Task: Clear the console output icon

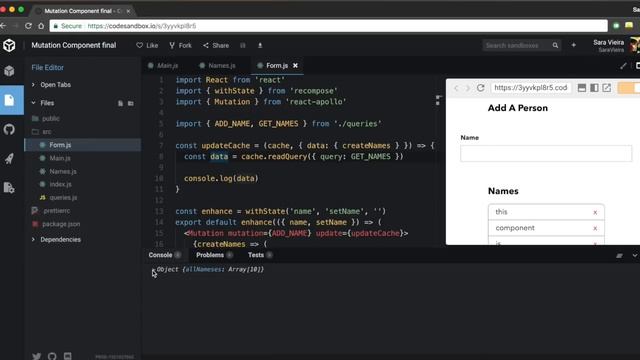Action: (619, 256)
